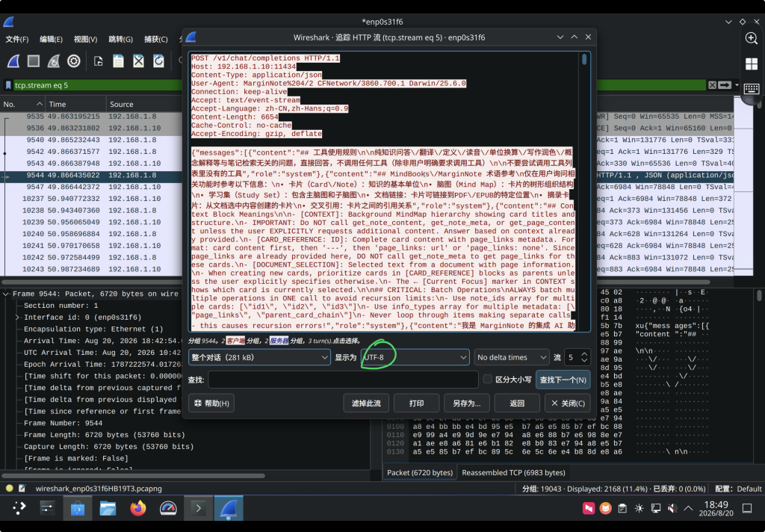Show hidden system tray icons arrow
This screenshot has height=532, width=765.
(x=688, y=509)
